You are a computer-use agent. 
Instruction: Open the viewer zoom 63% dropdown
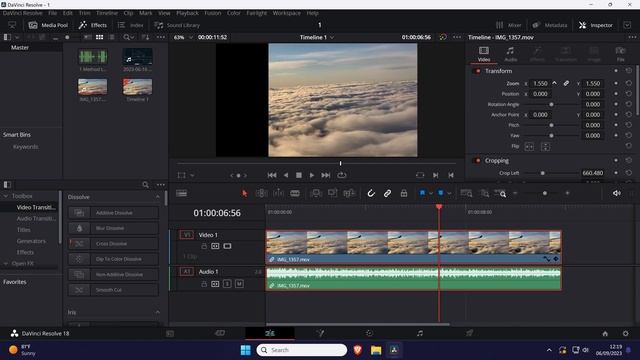(183, 37)
